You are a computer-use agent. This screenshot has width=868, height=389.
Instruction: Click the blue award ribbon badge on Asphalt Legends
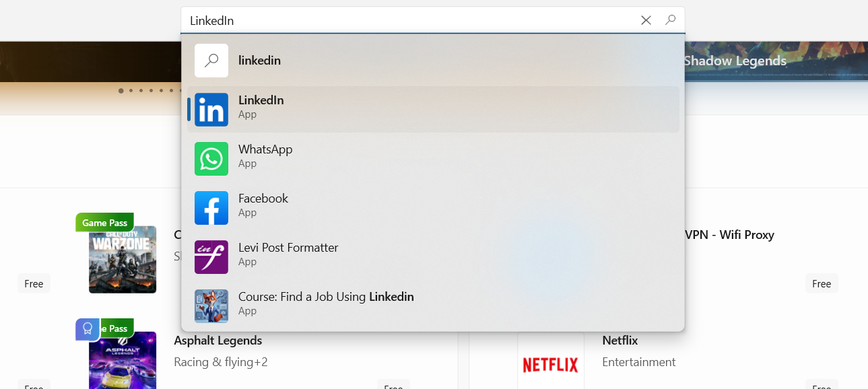point(87,329)
